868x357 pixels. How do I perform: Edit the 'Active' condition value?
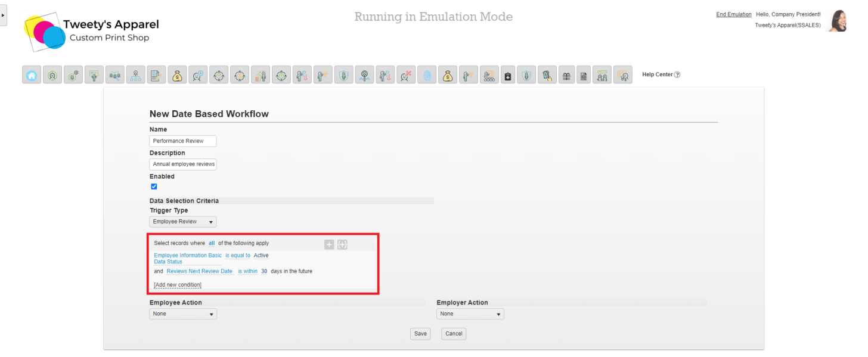tap(261, 256)
